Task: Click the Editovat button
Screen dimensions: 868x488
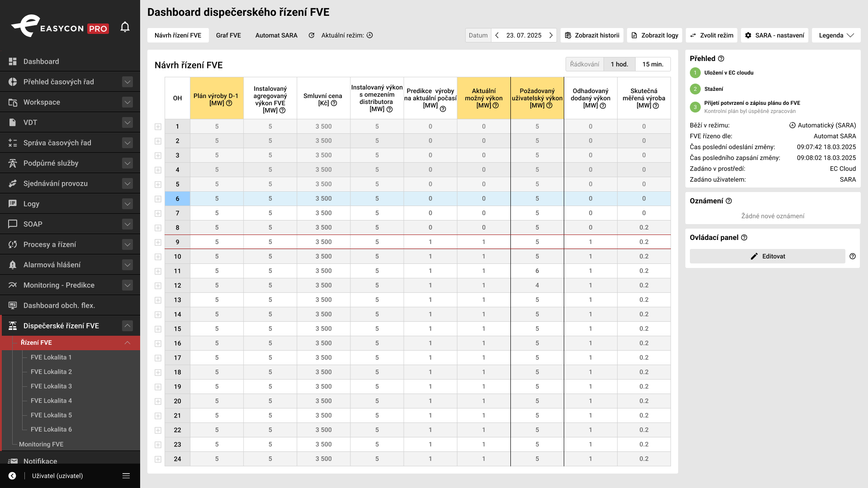Action: (x=768, y=256)
